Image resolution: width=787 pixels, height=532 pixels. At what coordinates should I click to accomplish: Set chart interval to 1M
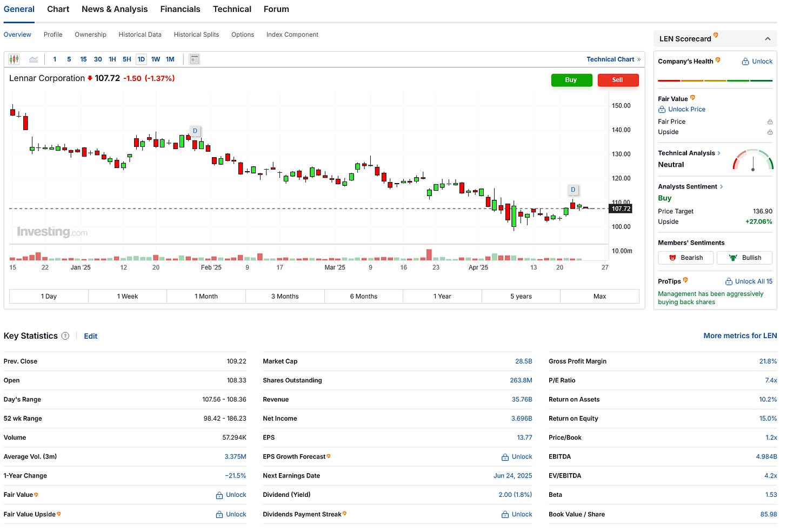170,59
